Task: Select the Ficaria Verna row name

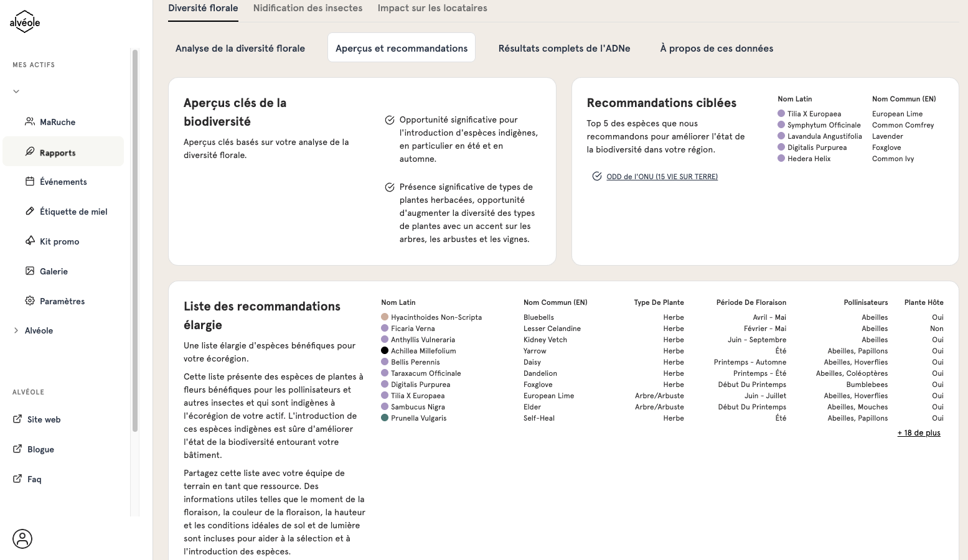Action: pyautogui.click(x=413, y=329)
